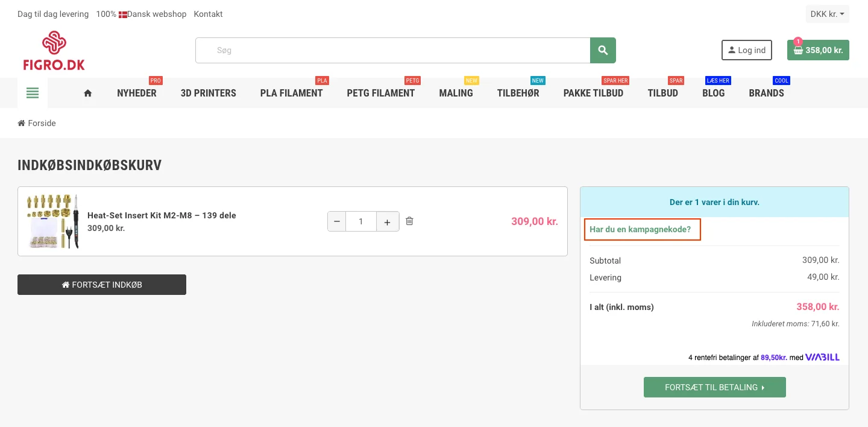Open the cart basket showing 358,00 kr.
This screenshot has height=427, width=868.
click(x=818, y=50)
